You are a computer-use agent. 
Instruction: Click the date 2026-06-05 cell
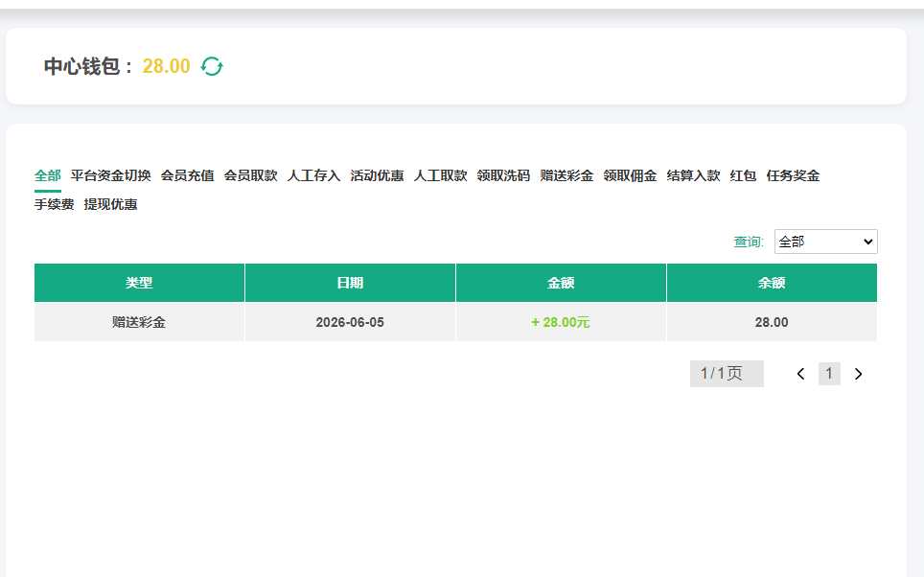coord(350,322)
